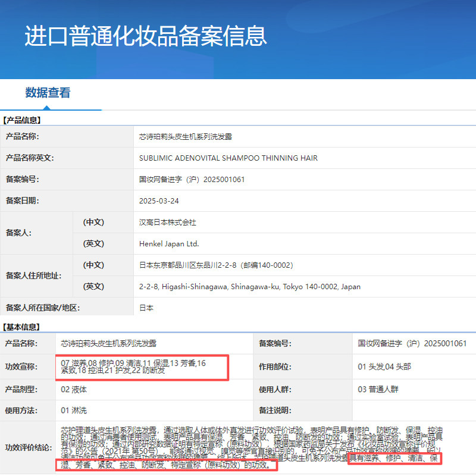Screen dimensions: 476x476
Task: Click the (英文) label in the 备案人 row
Action: [93, 244]
